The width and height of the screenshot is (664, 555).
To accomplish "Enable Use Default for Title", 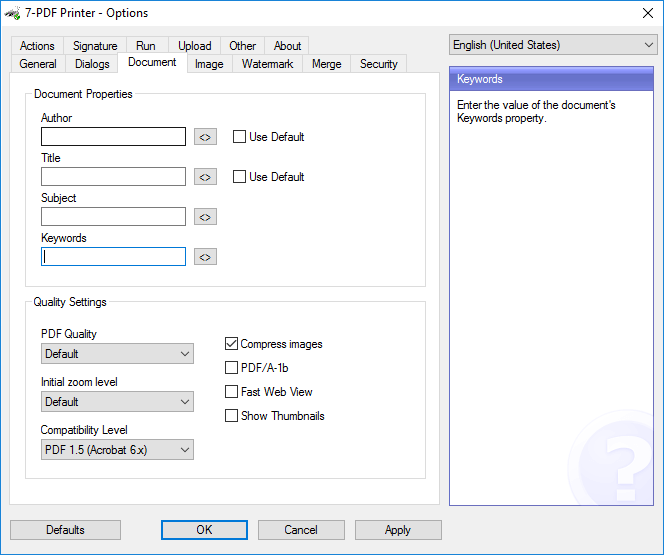I will click(240, 177).
